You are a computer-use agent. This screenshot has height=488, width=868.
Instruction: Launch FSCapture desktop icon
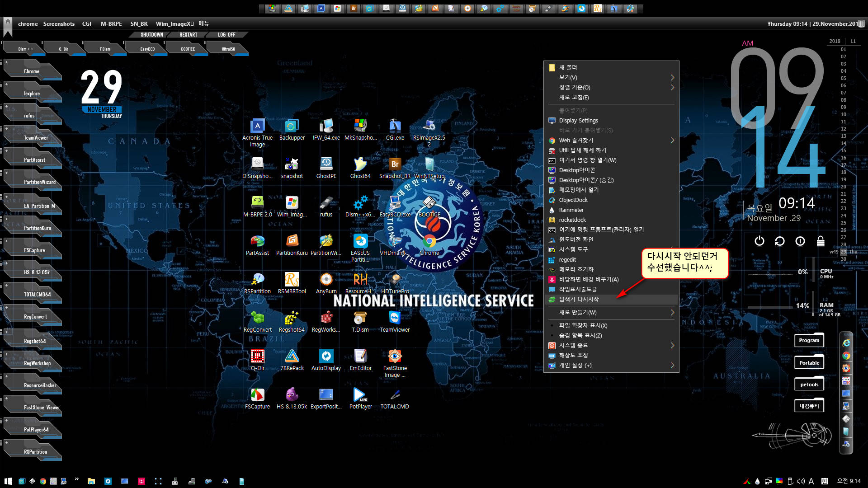pos(257,399)
